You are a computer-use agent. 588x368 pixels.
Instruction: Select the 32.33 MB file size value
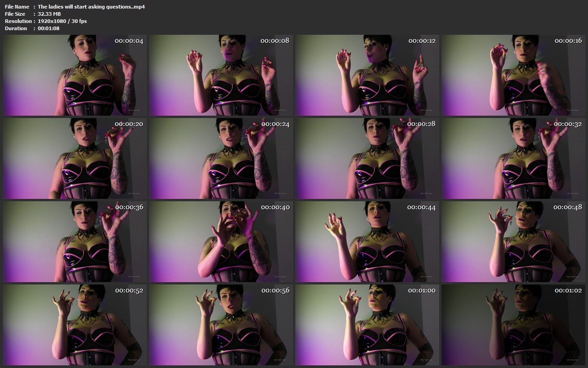(x=49, y=14)
